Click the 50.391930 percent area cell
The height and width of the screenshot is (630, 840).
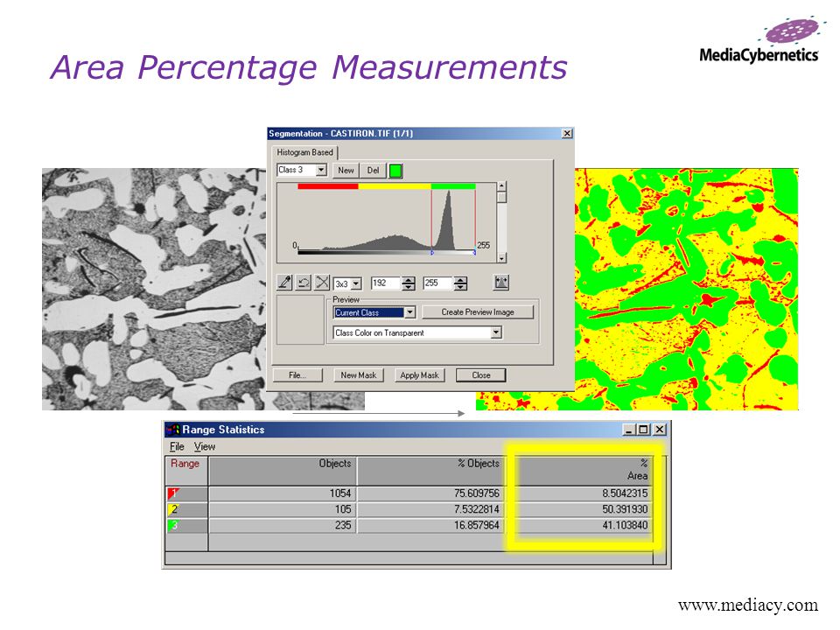click(x=579, y=509)
